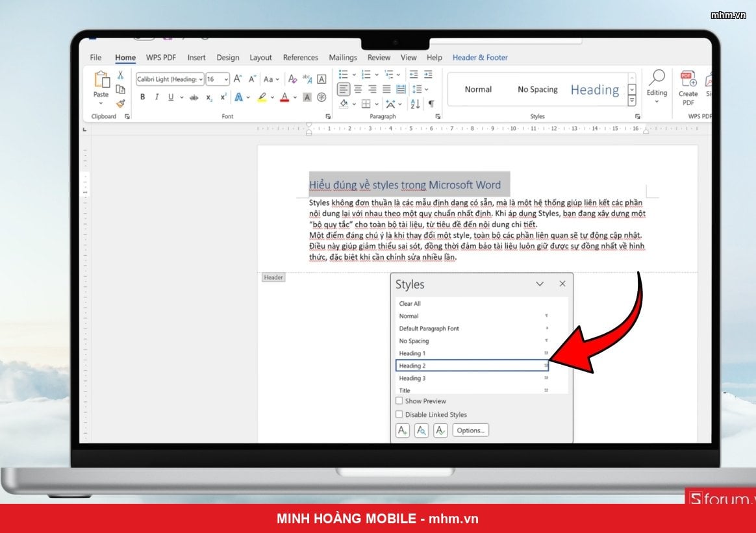Screen dimensions: 756x533
Task: Enable Disable Linked Styles checkbox
Action: tap(399, 414)
